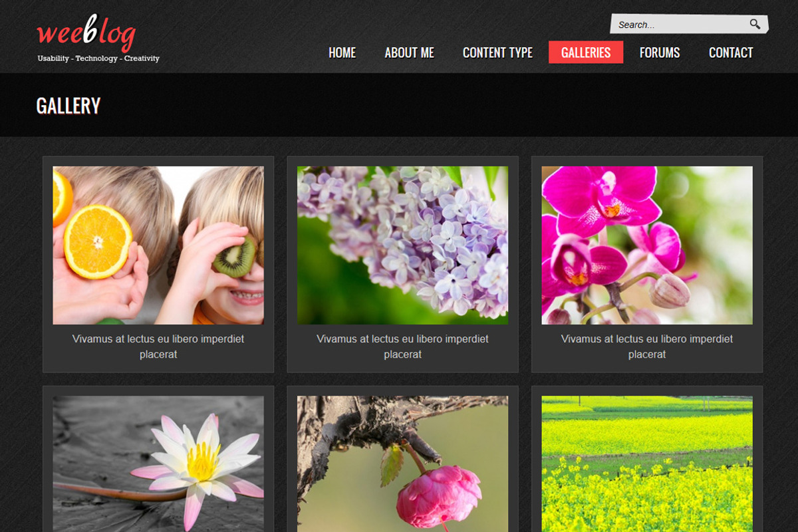This screenshot has width=798, height=532.
Task: View the yellow flower field photo
Action: pos(647,464)
